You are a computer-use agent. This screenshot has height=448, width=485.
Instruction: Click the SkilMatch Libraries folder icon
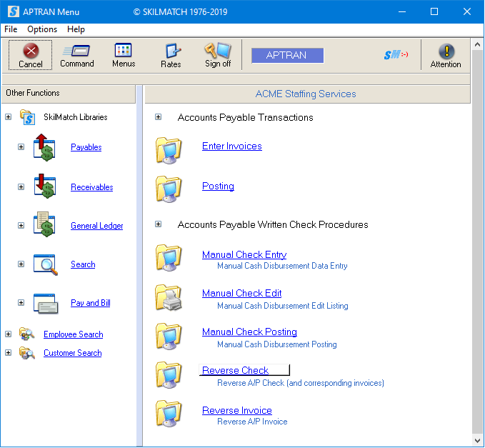27,117
